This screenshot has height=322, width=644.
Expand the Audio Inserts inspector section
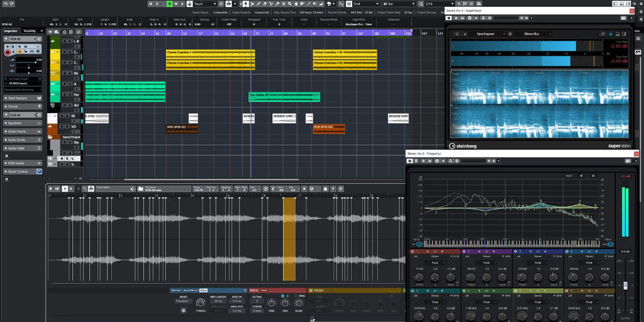tap(23, 131)
